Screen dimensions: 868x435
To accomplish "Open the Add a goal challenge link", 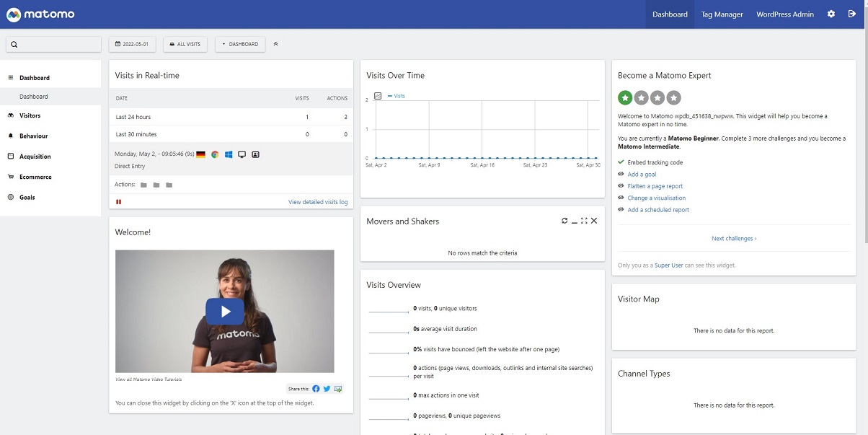I will pyautogui.click(x=642, y=174).
